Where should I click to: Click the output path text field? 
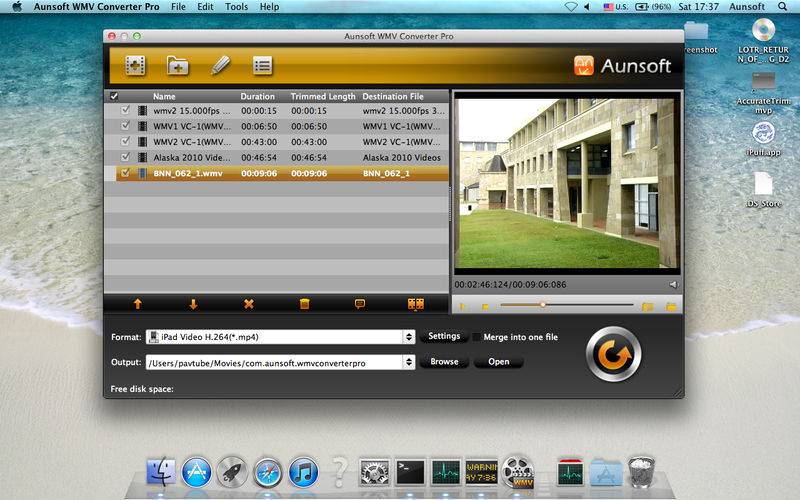[x=274, y=363]
